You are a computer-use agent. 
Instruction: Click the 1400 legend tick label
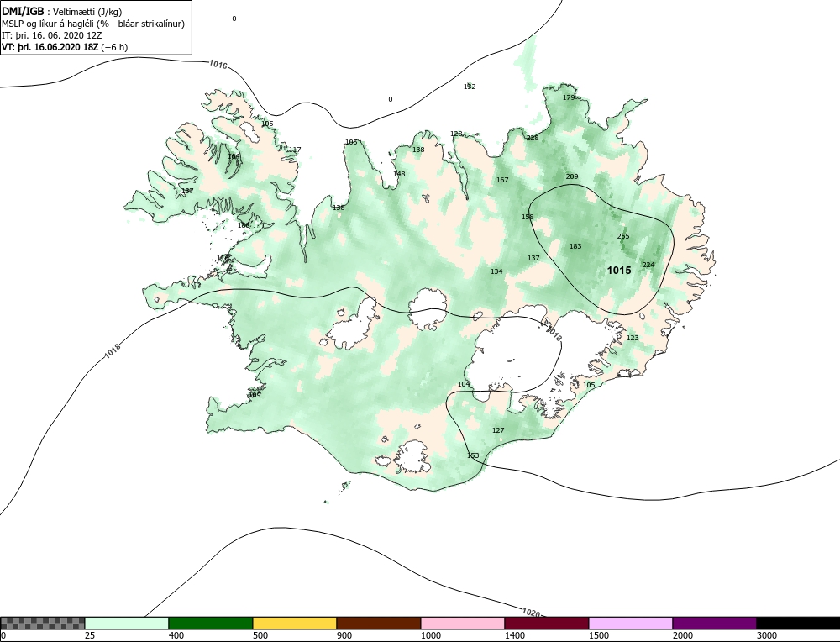point(515,635)
